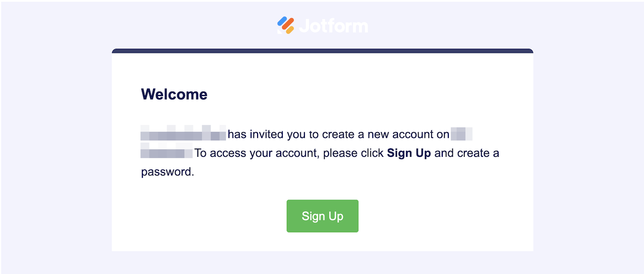Click the Jotform wordmark text
644x274 pixels.
point(333,26)
